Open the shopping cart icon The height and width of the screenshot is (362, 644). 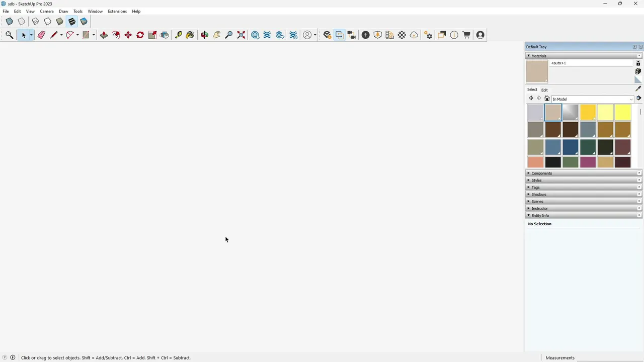[466, 35]
